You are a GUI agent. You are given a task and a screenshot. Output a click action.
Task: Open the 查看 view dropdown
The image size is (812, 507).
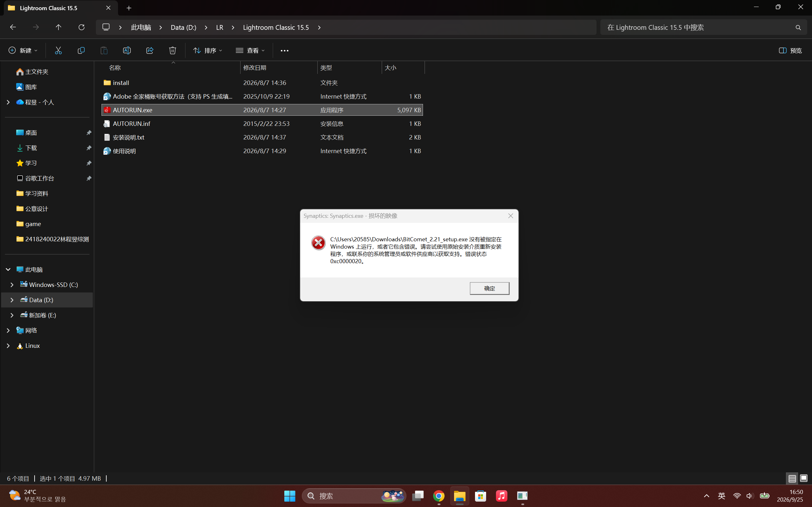[x=250, y=50]
